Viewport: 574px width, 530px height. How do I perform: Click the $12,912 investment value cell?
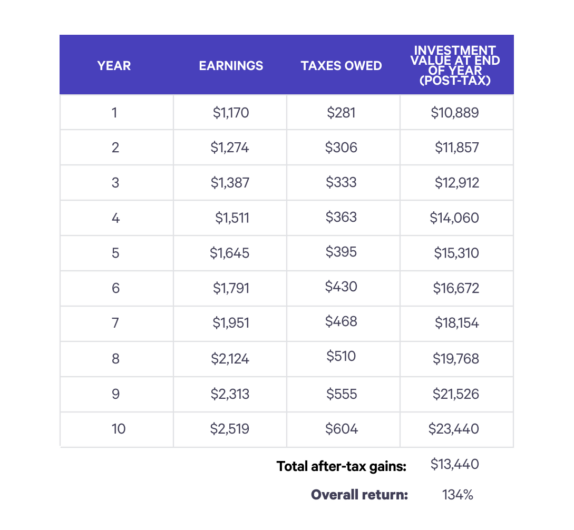[x=456, y=182]
